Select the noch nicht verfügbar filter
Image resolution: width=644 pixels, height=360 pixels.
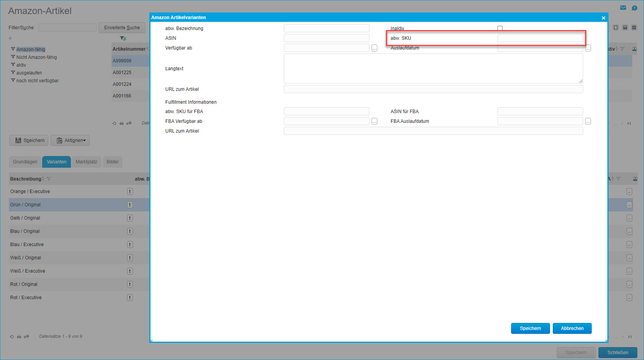tap(37, 81)
